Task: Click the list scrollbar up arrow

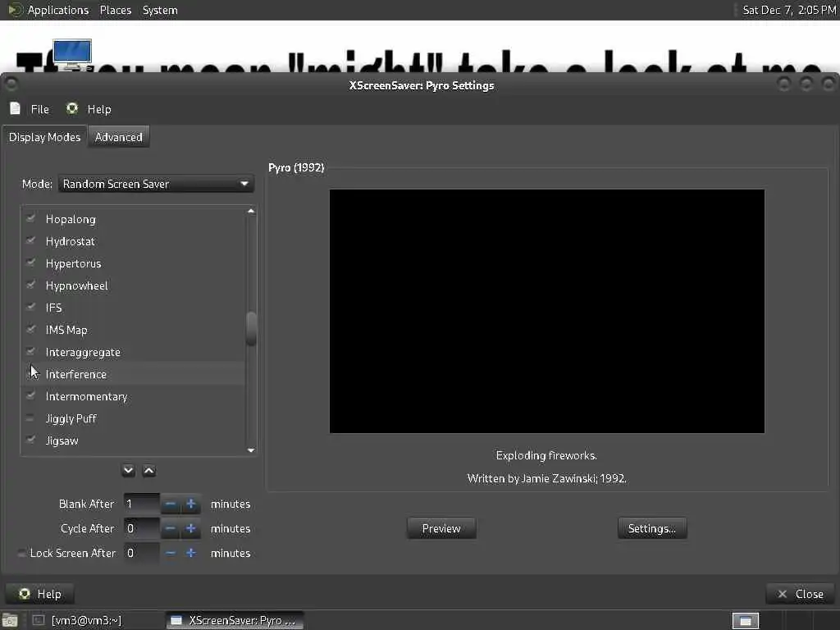Action: pyautogui.click(x=251, y=212)
